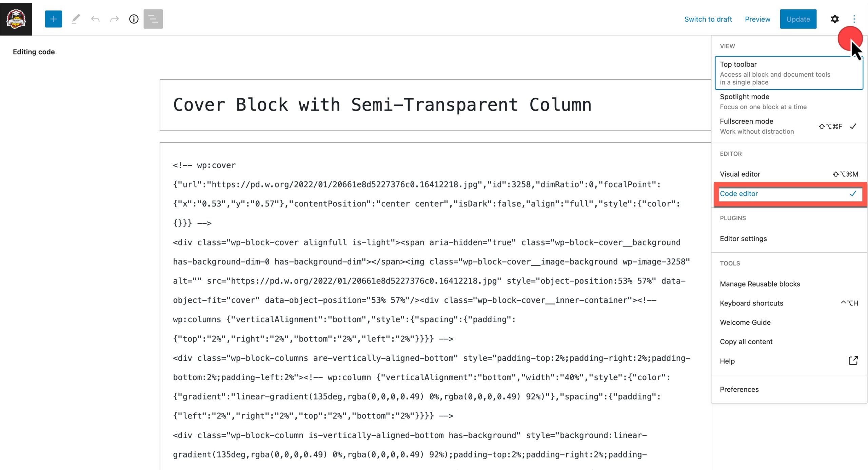Click the redo arrow icon
The width and height of the screenshot is (868, 470).
tap(114, 19)
